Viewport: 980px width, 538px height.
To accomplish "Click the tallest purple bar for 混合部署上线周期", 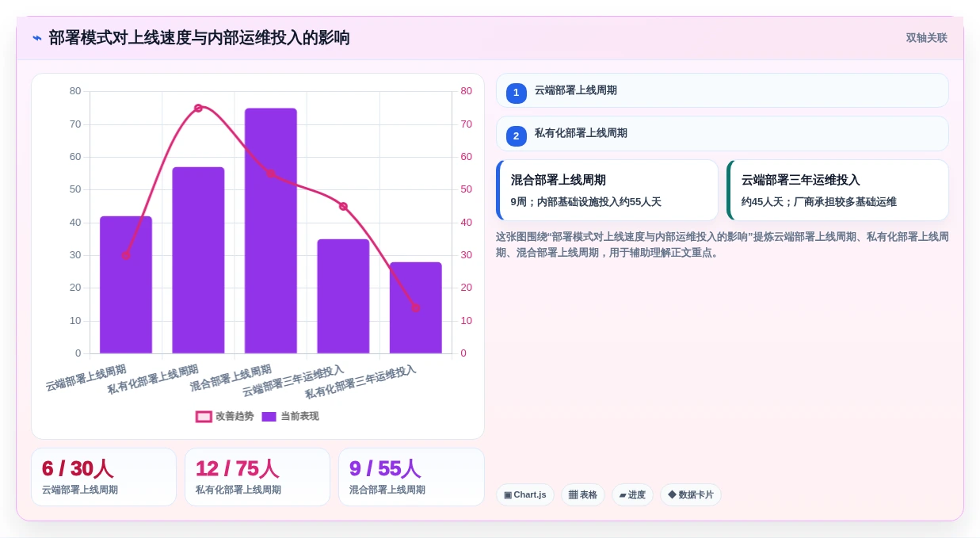I will [x=271, y=231].
